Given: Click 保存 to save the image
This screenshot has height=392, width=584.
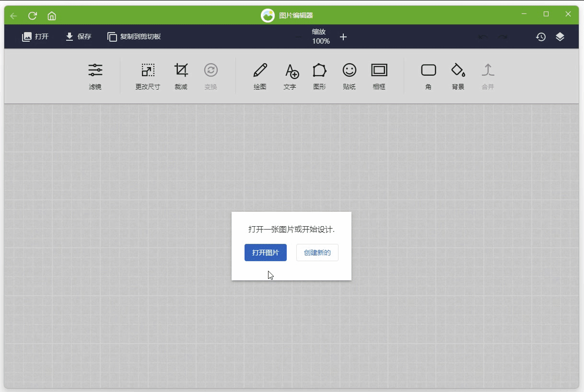Looking at the screenshot, I should coord(78,36).
